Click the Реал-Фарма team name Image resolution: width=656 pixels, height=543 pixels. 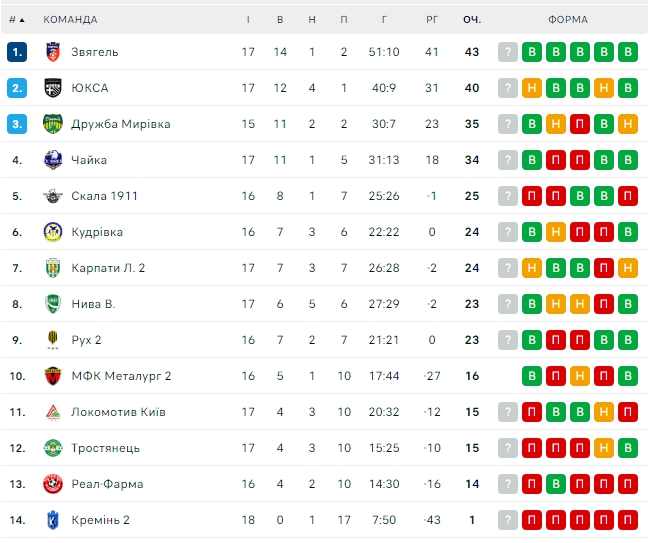tap(107, 484)
